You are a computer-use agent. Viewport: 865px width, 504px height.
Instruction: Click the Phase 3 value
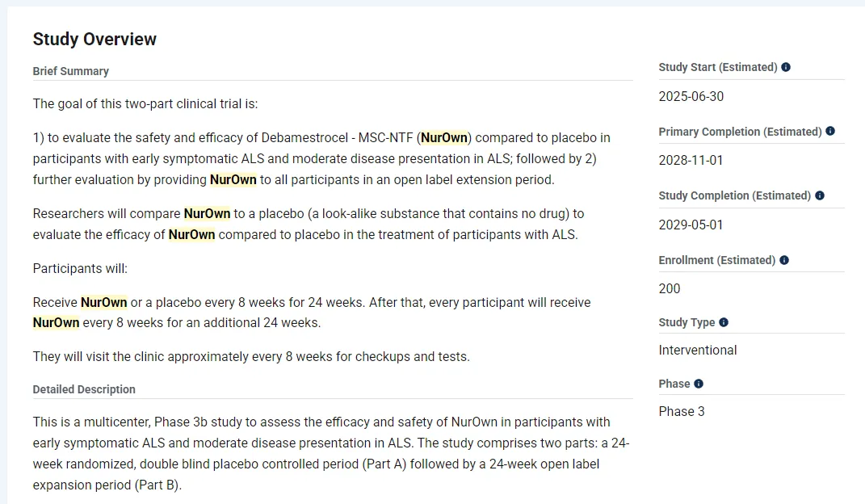pyautogui.click(x=682, y=411)
